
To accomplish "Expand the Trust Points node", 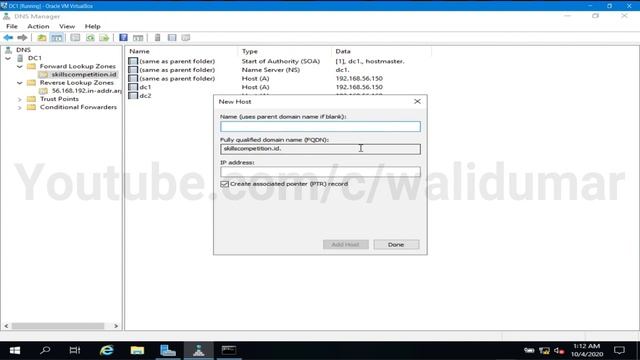I will [x=20, y=99].
